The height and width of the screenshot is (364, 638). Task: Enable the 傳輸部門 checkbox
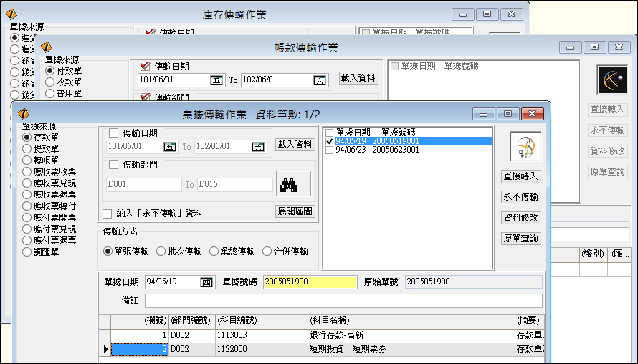[x=114, y=165]
